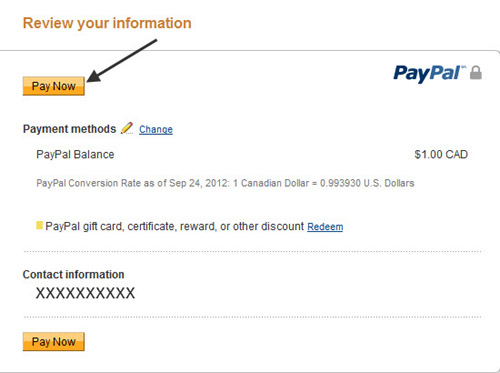Click the XXXXXXXXXX contact placeholder
500x373 pixels.
pyautogui.click(x=85, y=293)
